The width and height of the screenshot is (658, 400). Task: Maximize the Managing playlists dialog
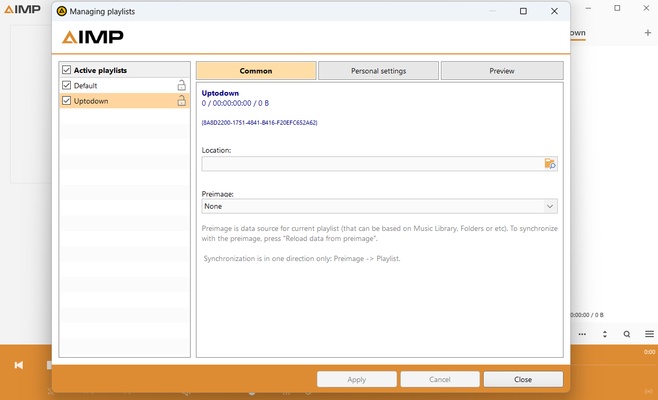coord(523,11)
